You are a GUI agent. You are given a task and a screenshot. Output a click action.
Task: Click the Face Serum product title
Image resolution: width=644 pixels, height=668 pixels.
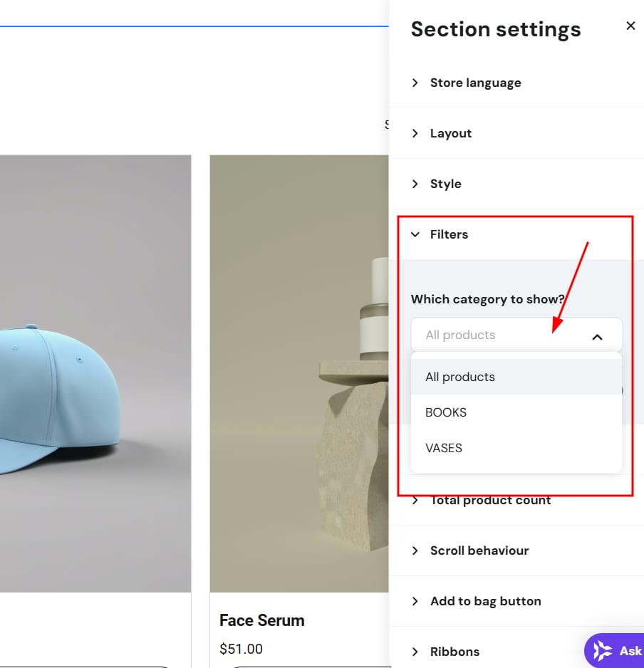coord(262,620)
